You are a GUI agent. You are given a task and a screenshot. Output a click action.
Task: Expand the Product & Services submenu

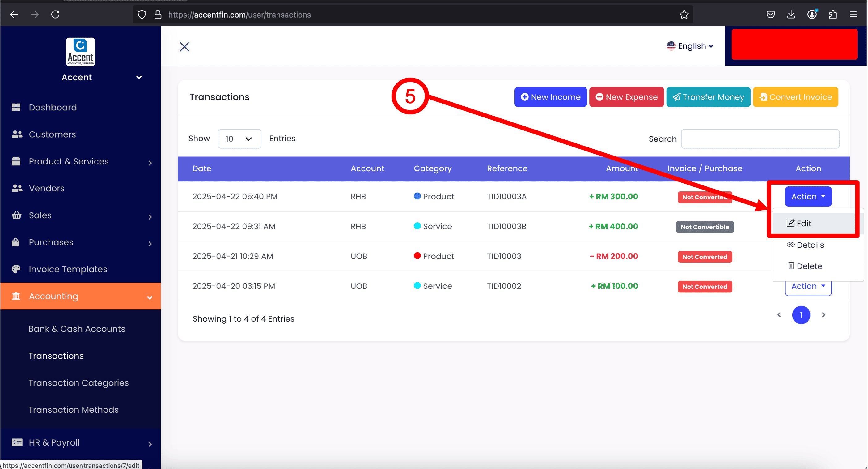click(150, 163)
